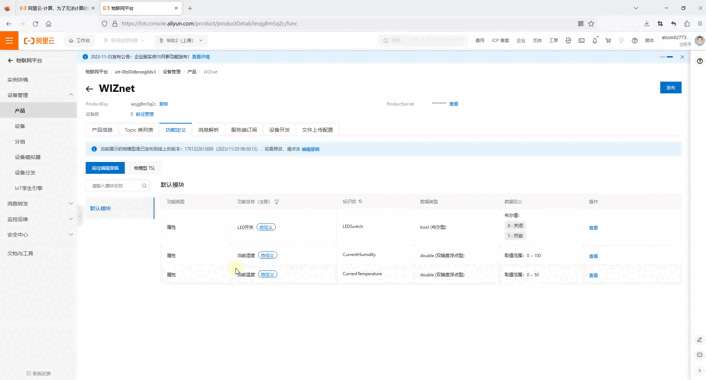Click back arrow next to WIZnet title
Screen dimensions: 706x380
[89, 89]
